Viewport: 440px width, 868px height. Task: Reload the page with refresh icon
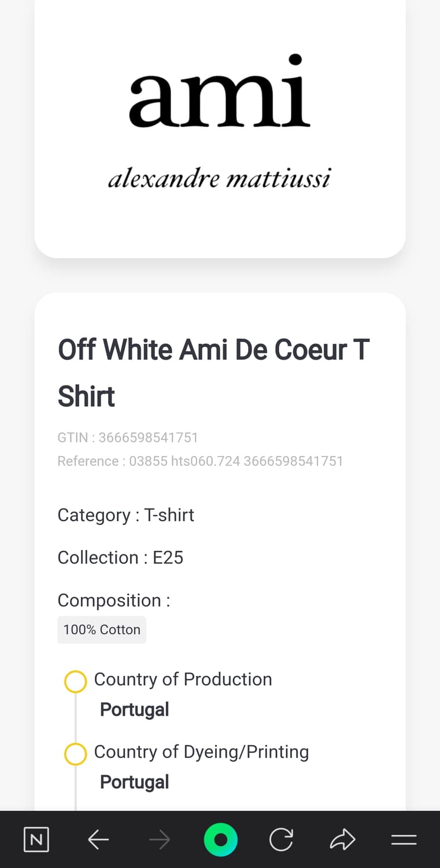click(x=281, y=840)
